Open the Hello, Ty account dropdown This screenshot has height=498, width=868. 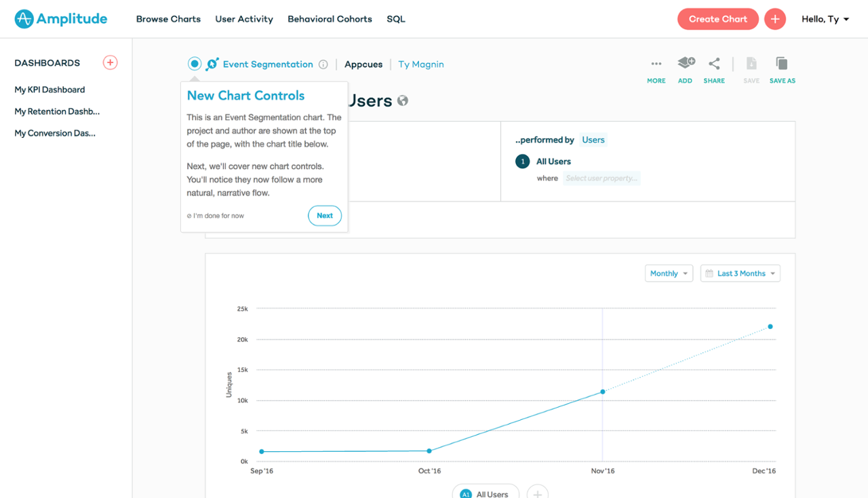[825, 19]
